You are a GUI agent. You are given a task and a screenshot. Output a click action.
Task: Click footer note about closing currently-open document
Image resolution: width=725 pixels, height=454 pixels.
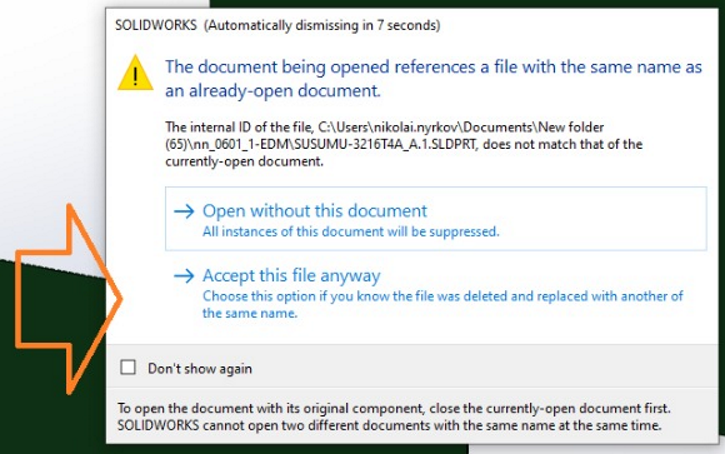(394, 409)
